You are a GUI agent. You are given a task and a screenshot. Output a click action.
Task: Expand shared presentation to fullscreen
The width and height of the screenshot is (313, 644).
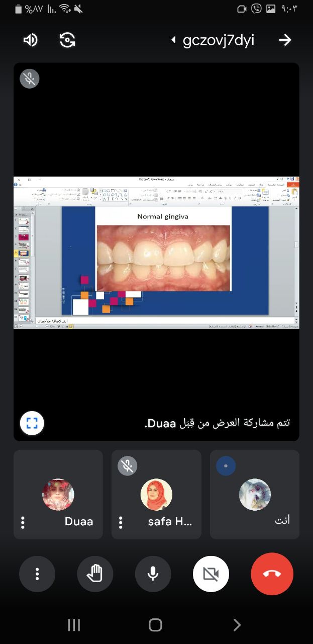pos(32,423)
